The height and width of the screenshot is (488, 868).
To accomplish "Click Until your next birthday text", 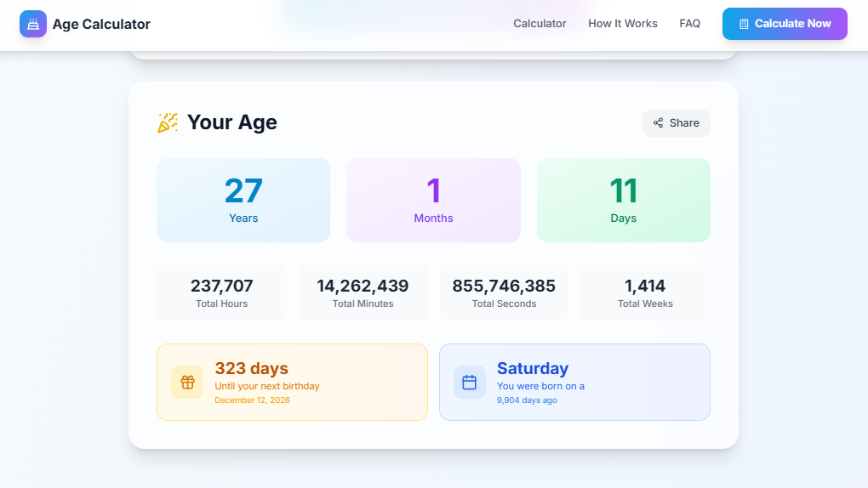I will pyautogui.click(x=267, y=386).
